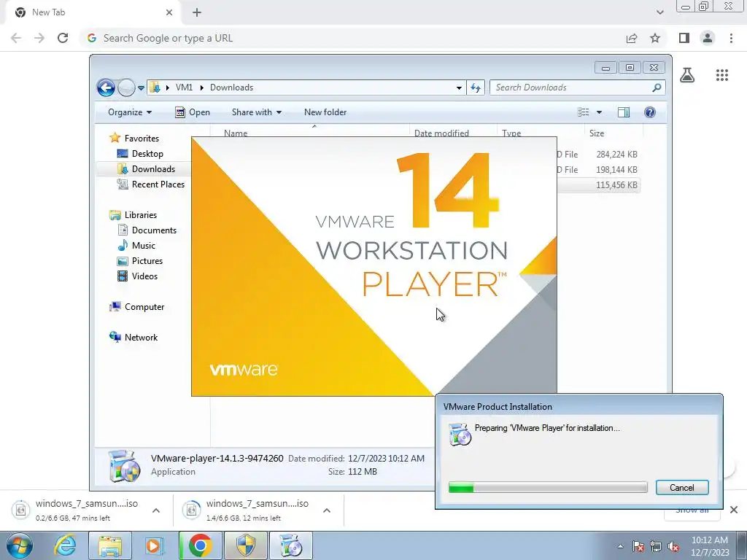The image size is (747, 560).
Task: Open the Chrome three-dot menu
Action: 731,38
